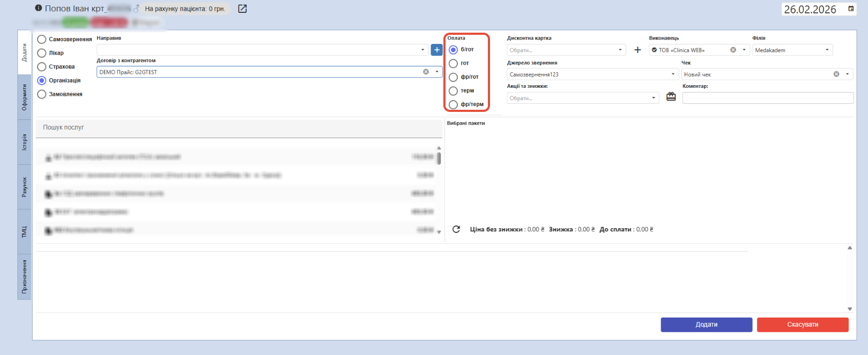This screenshot has height=355, width=868.
Task: Open the Дисконтна картка dropdown
Action: click(566, 50)
